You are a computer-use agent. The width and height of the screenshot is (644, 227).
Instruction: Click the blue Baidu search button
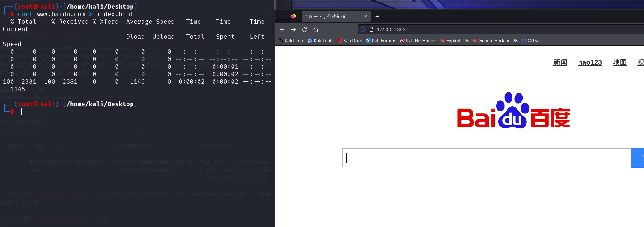point(637,158)
